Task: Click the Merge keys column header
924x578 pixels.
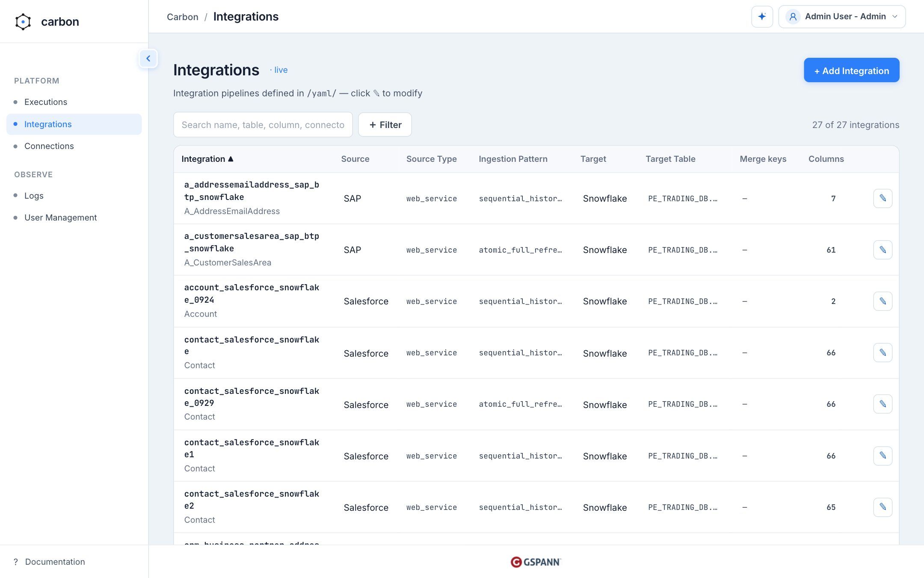Action: click(x=763, y=159)
